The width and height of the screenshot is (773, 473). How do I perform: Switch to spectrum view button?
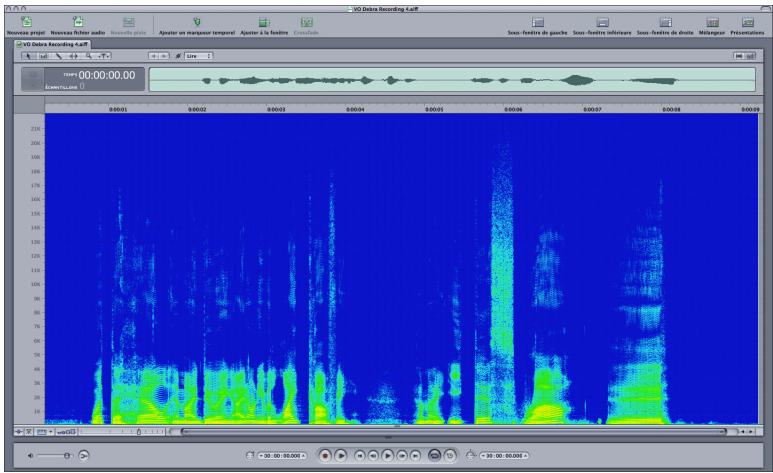[x=750, y=56]
